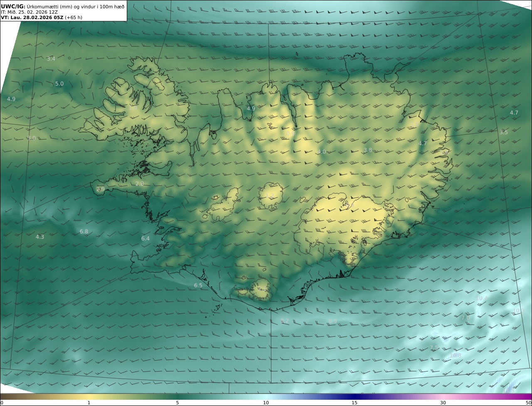Click the 10.4 precipitation value label
Viewport: 532px width, 406px height.
coord(482,298)
